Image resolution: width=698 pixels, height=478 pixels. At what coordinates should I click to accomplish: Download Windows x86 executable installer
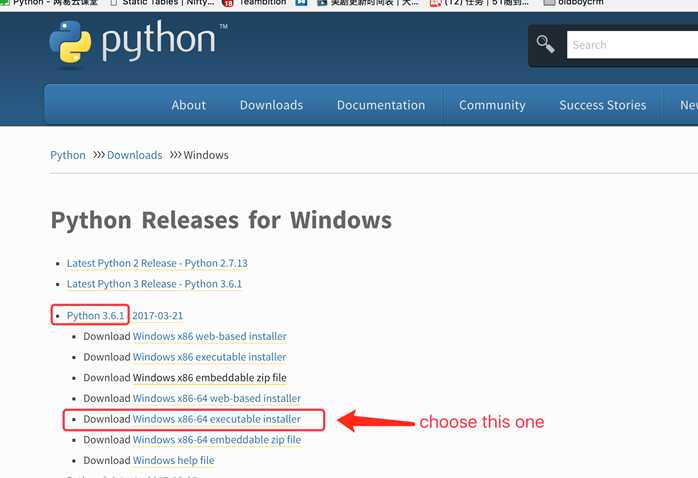point(209,357)
